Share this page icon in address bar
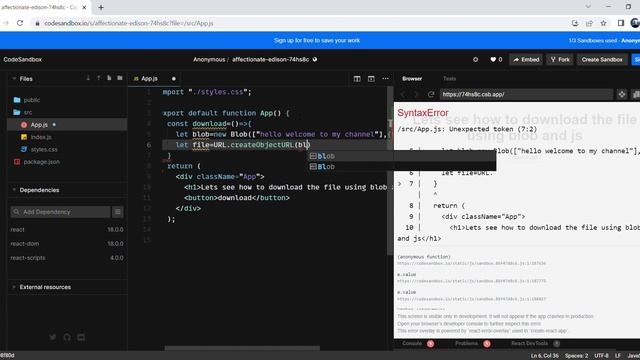Screen dimensions: 640x360 (x=589, y=23)
